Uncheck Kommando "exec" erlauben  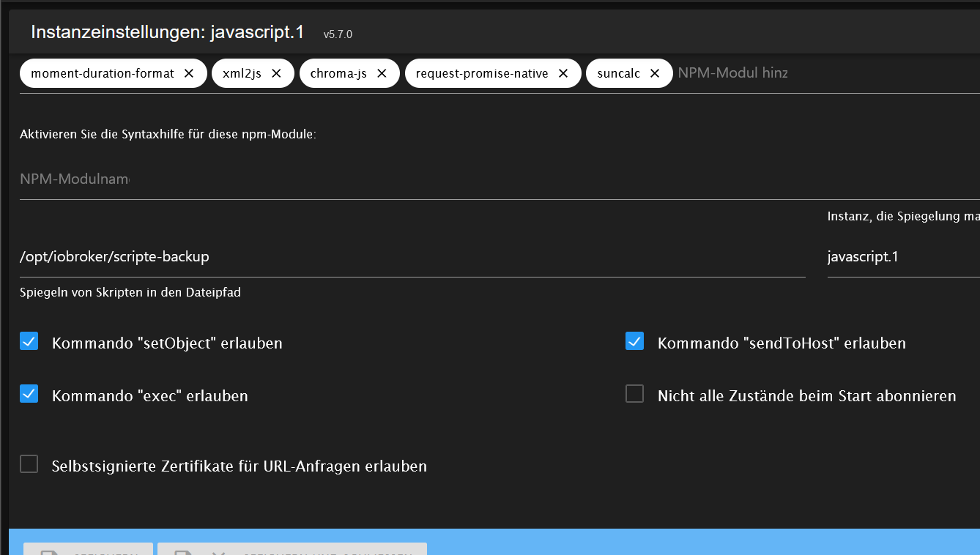(x=29, y=394)
